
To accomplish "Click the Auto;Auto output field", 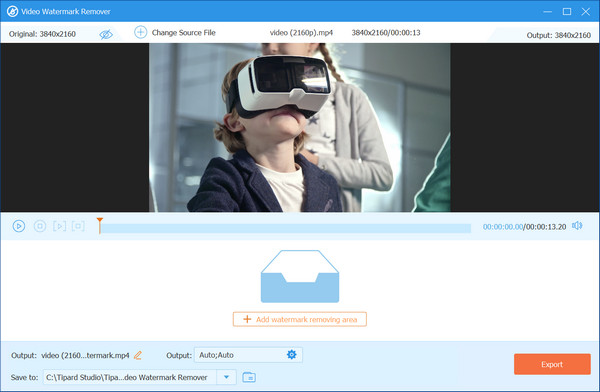I will 248,355.
